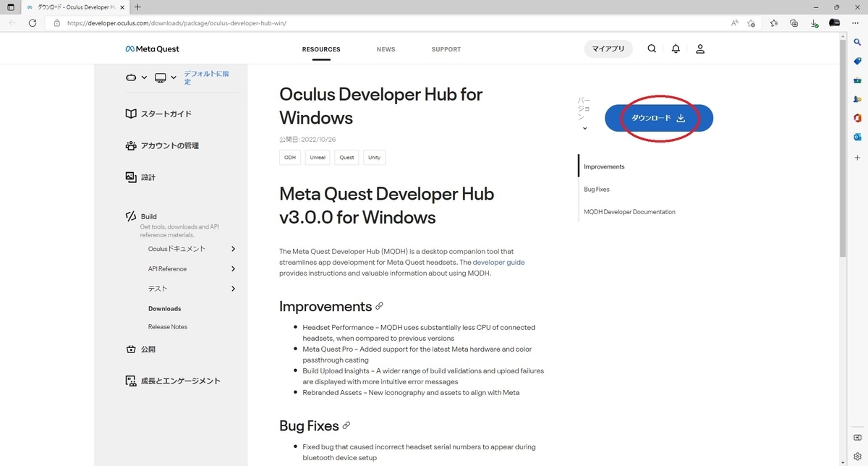Viewport: 868px width, 466px height.
Task: Click the anchor link icon beside Bug Fixes
Action: click(x=346, y=425)
